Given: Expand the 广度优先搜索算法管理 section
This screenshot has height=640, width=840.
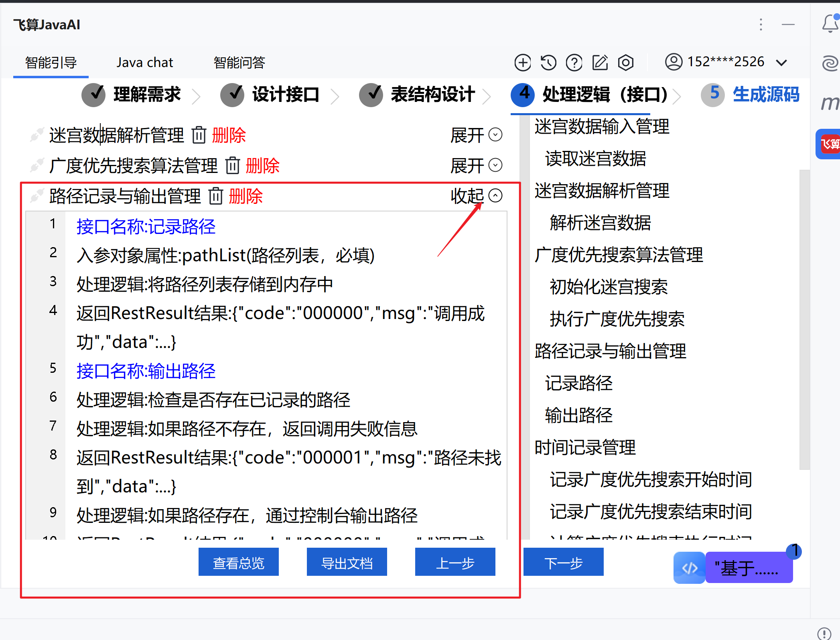Looking at the screenshot, I should 476,165.
